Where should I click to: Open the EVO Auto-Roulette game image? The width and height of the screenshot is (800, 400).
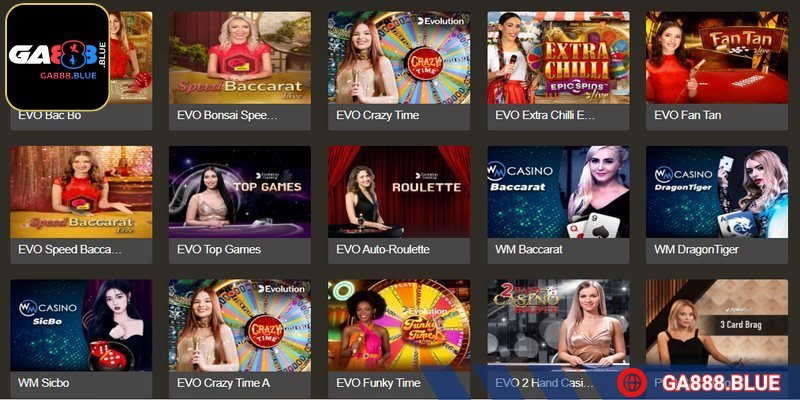pos(399,192)
